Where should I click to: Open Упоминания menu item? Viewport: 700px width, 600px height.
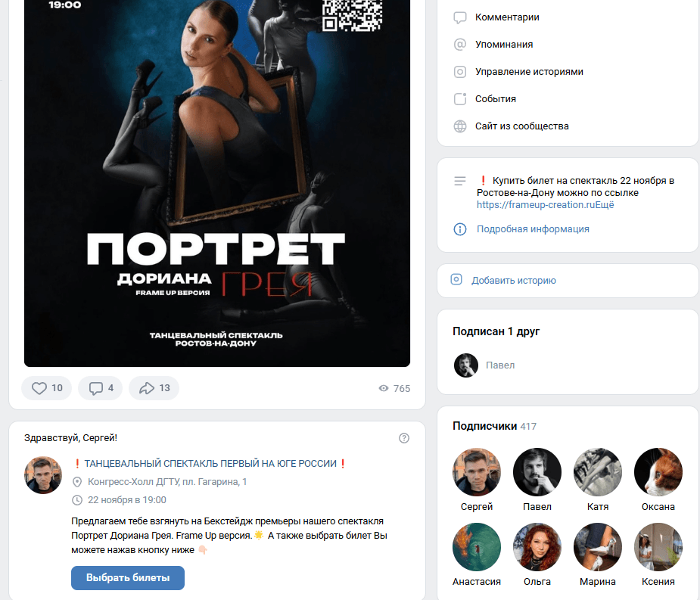click(503, 44)
